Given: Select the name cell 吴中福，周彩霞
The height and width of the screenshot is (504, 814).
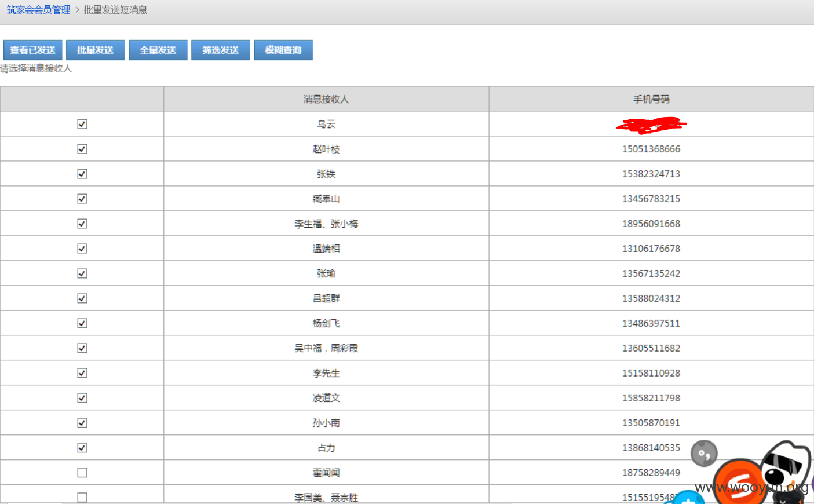Looking at the screenshot, I should (326, 348).
